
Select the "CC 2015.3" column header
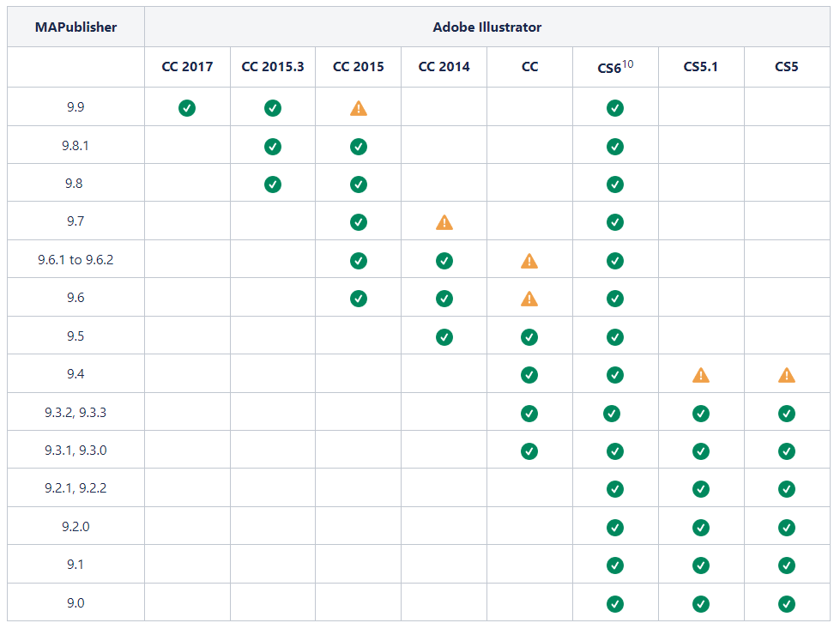pos(273,67)
